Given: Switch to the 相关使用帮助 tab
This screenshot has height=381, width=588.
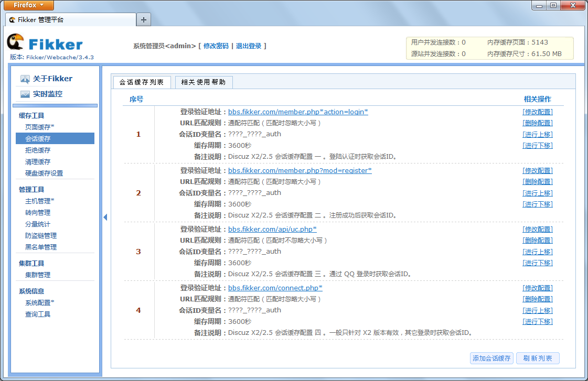Looking at the screenshot, I should click(x=204, y=82).
